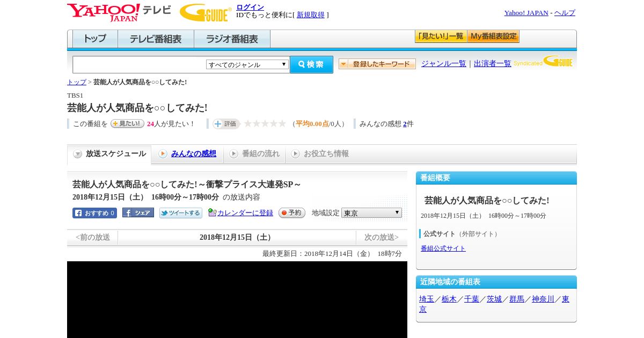Select the お役立ち情報 tab
This screenshot has width=644, height=338.
320,154
